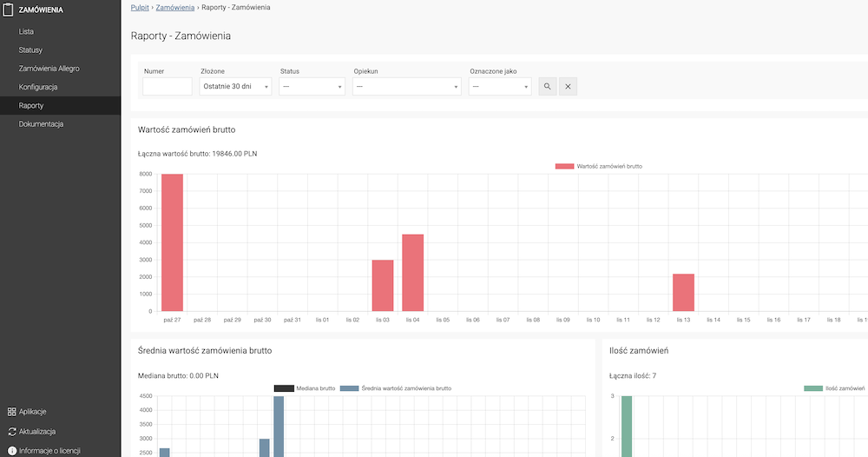Click the Ilość zamówień green legend swatch

click(x=813, y=388)
